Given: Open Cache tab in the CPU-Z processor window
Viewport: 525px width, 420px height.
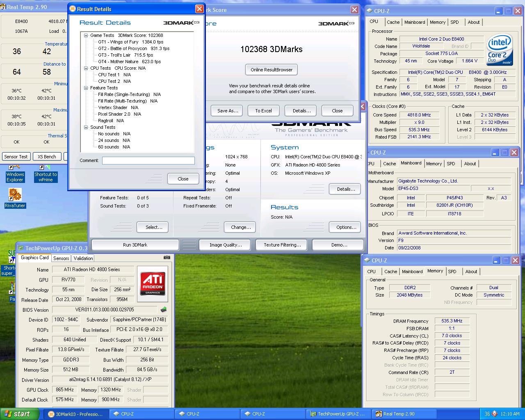Looking at the screenshot, I should [x=393, y=22].
